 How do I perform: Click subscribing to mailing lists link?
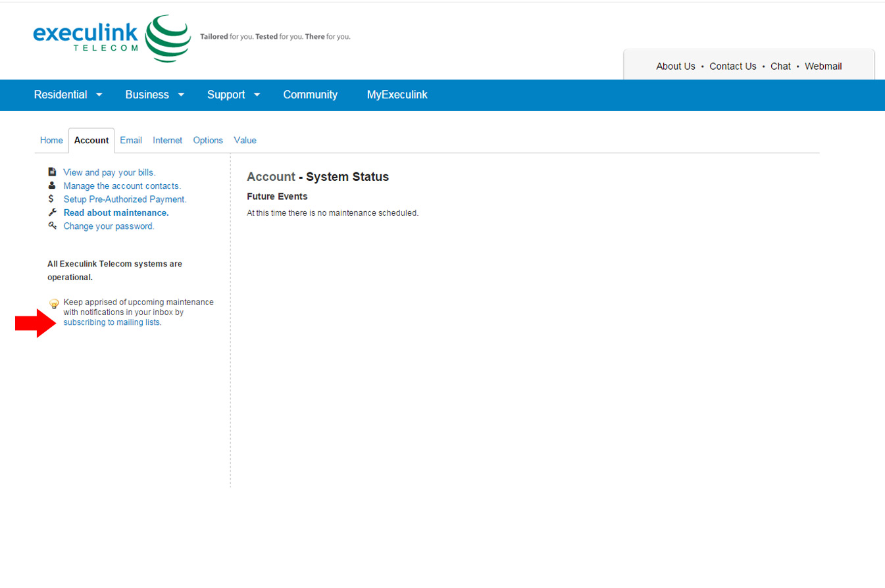[112, 322]
